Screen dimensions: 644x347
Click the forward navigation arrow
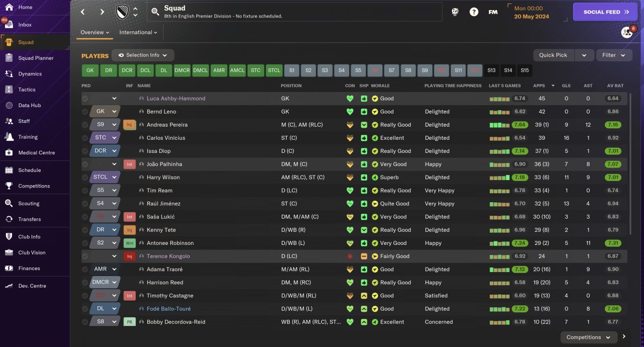tap(102, 12)
